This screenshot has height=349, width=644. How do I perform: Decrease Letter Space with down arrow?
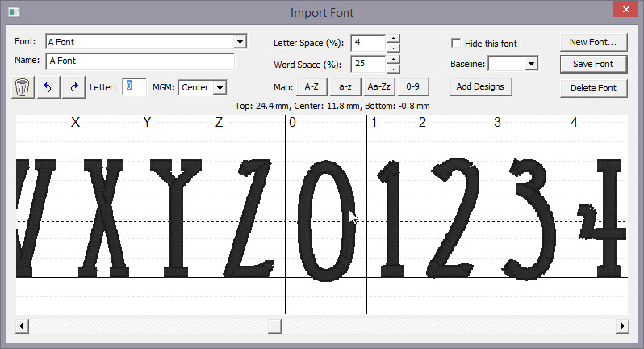pos(392,46)
